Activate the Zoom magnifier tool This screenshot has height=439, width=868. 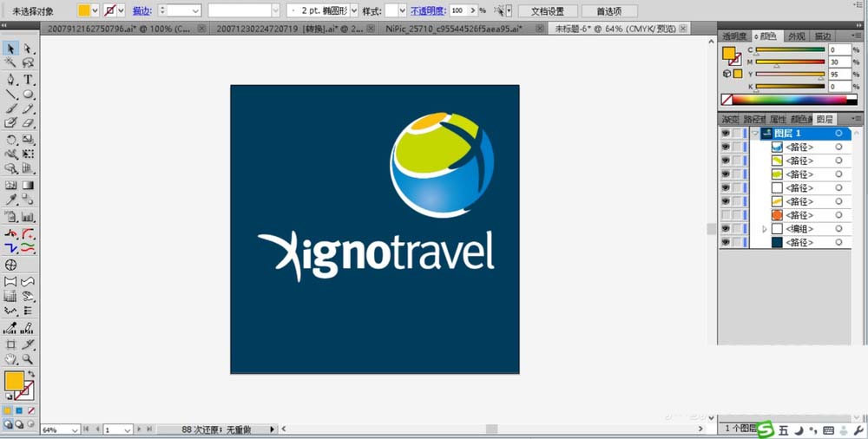click(28, 359)
